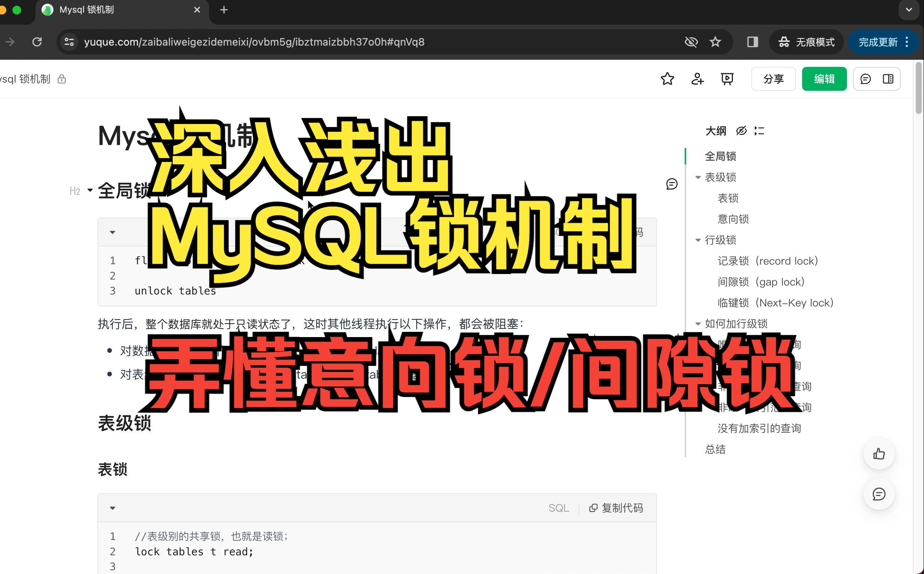Collapse the 行级锁 outline section
924x574 pixels.
(698, 240)
